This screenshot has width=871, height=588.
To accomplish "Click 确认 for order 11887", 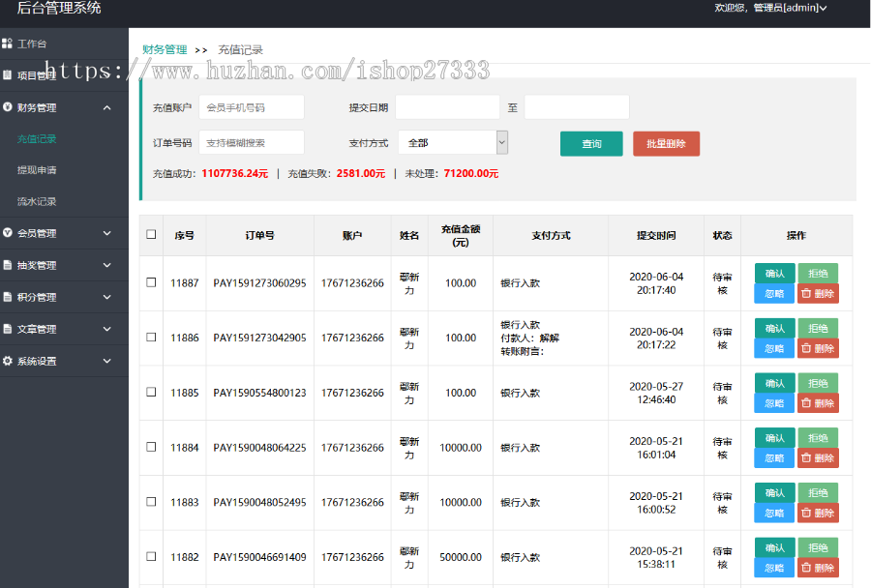I will [775, 273].
